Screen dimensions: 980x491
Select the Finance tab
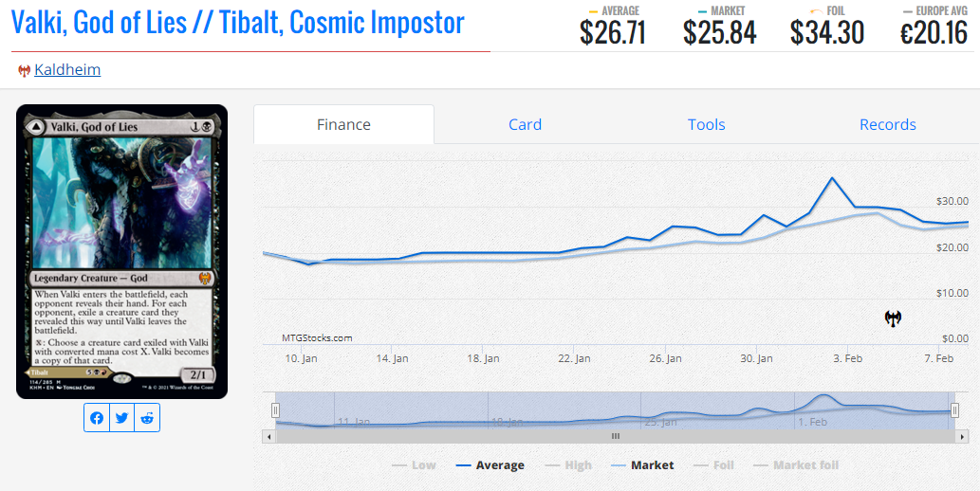(343, 125)
